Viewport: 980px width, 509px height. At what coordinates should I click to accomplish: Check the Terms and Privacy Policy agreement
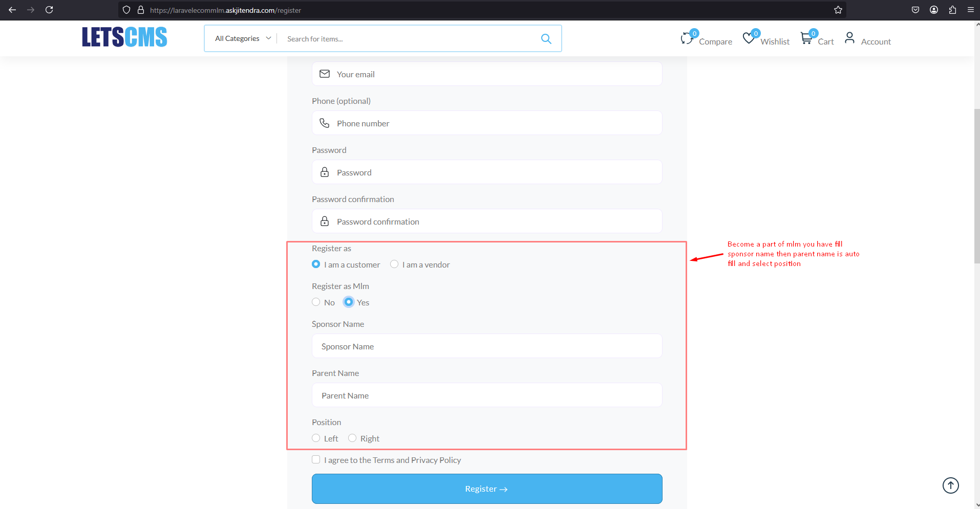[x=316, y=459]
